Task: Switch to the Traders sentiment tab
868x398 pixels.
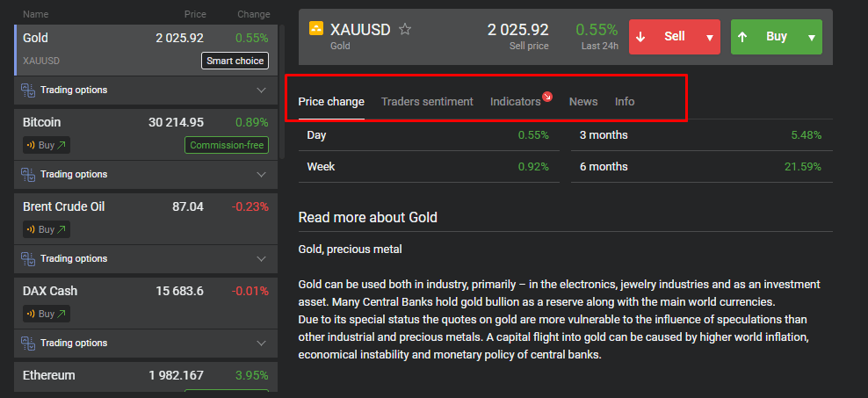Action: click(427, 102)
